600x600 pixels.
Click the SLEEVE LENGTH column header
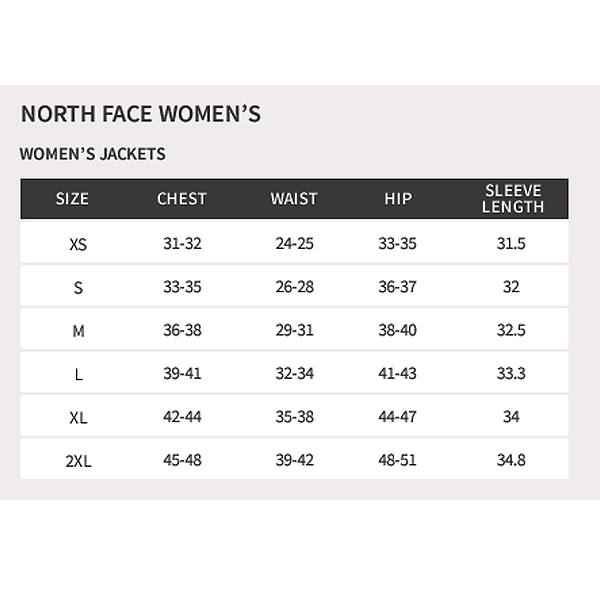(x=513, y=199)
